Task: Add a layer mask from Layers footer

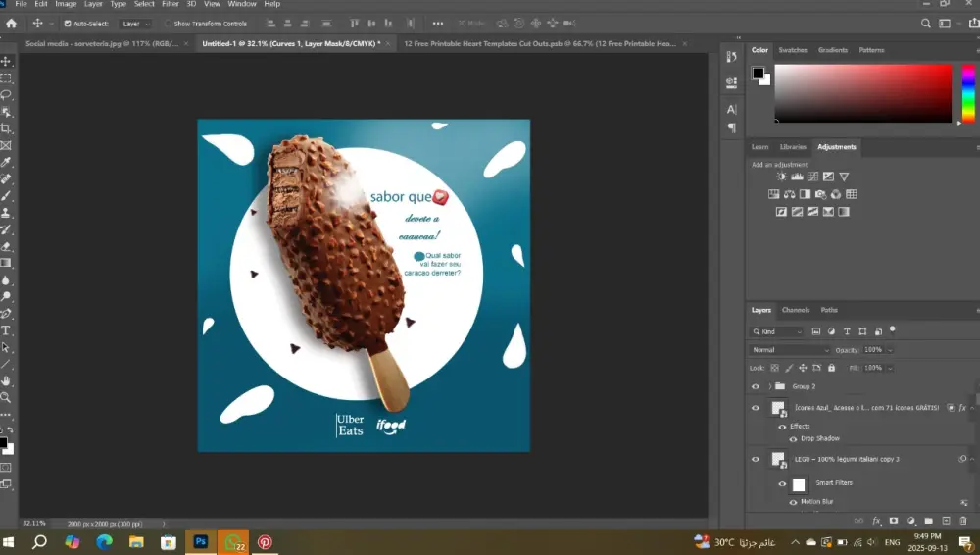Action: [x=894, y=521]
